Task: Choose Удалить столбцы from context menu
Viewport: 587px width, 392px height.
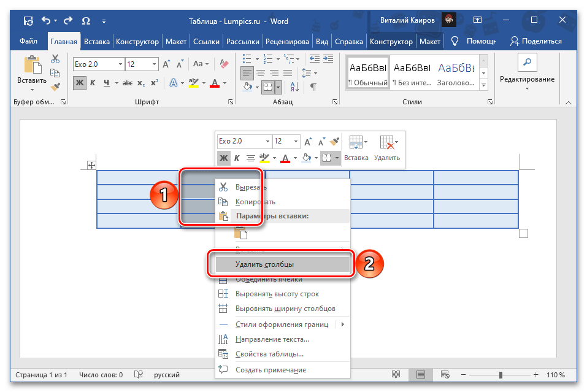Action: [x=283, y=264]
